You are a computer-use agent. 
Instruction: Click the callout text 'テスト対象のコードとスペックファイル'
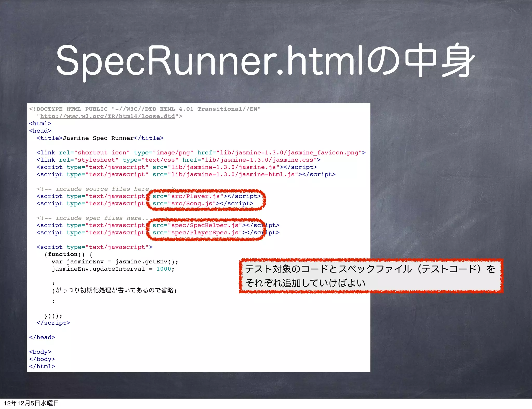tap(328, 269)
